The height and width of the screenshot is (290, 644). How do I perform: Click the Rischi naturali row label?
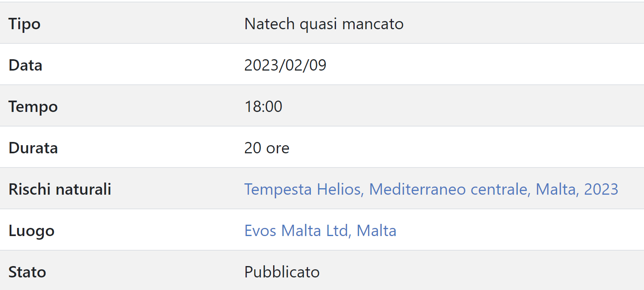(60, 189)
